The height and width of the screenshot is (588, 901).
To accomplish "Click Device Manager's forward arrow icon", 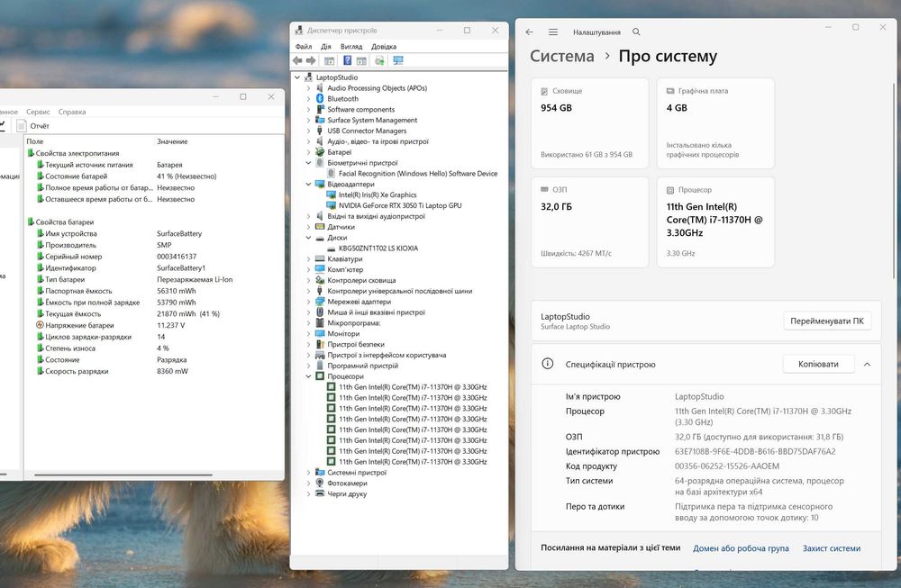I will coord(311,60).
